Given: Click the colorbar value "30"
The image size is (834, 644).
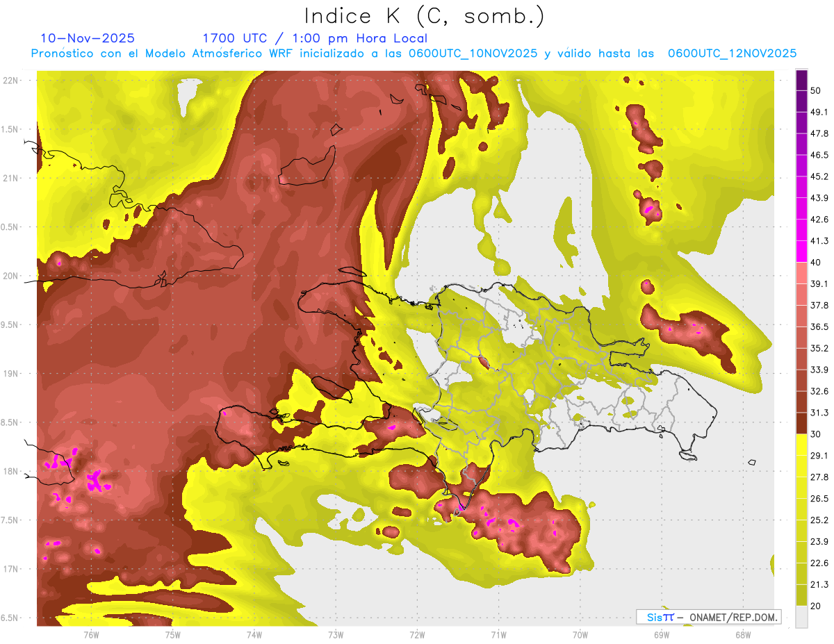Looking at the screenshot, I should [x=816, y=434].
